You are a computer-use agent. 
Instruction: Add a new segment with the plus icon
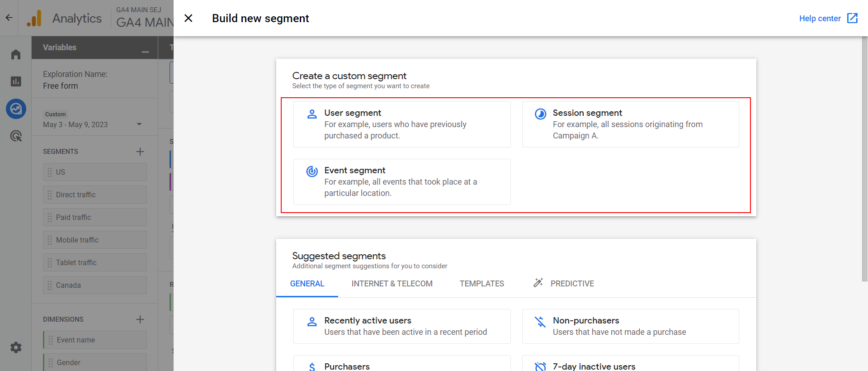(x=140, y=152)
